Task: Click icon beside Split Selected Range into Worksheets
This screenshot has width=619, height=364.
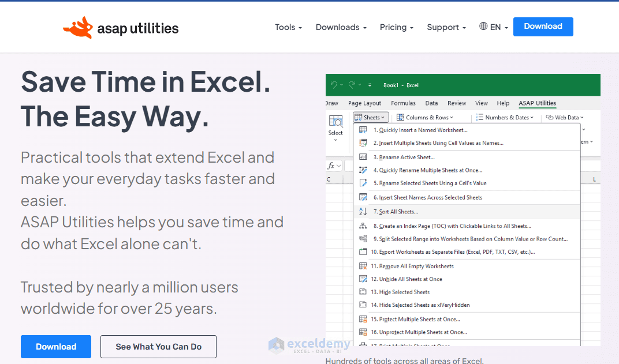Action: coord(363,239)
